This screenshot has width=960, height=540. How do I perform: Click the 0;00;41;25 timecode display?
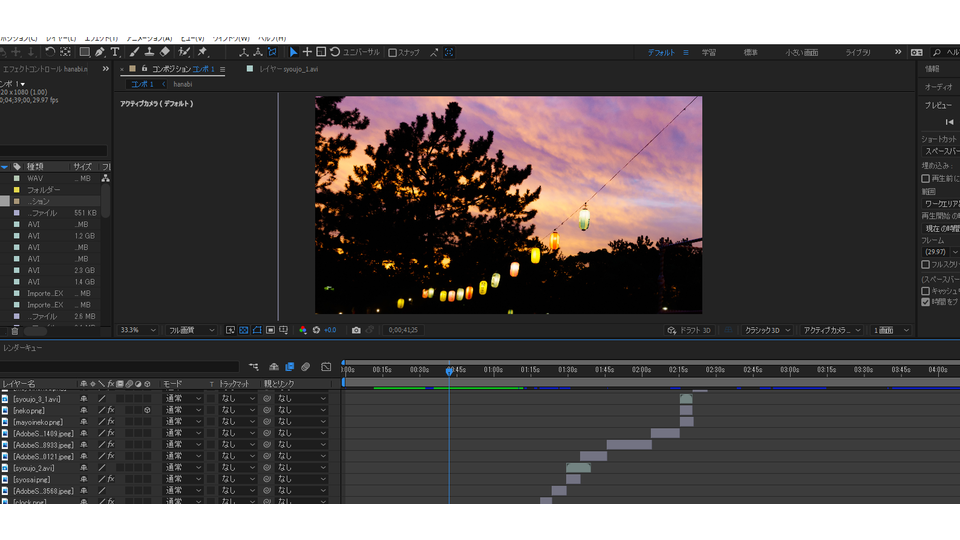[x=403, y=330]
